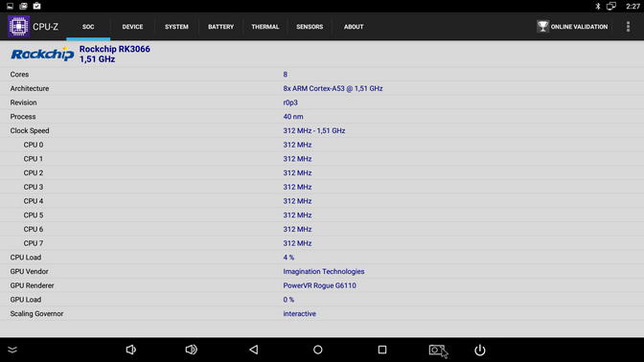644x362 pixels.
Task: Hide the navigation bar with the chevron icon
Action: 12,350
